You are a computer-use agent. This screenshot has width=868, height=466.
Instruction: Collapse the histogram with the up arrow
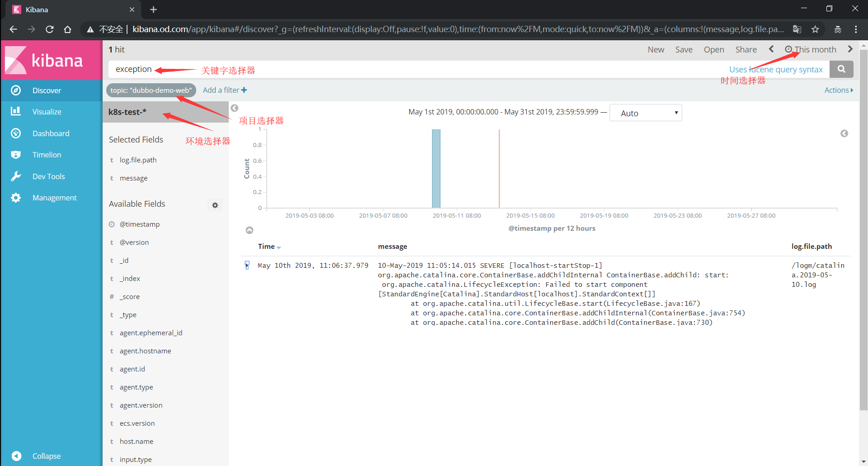tap(250, 230)
